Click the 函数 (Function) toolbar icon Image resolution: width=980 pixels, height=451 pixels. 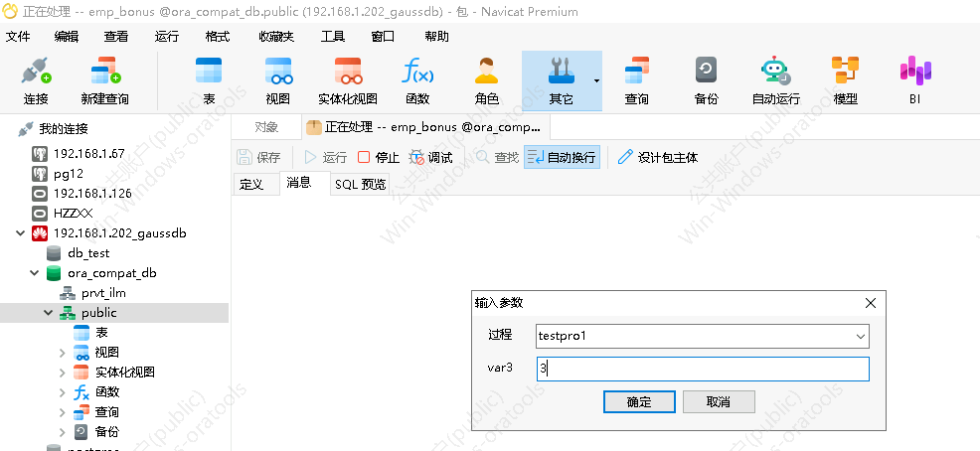(417, 80)
